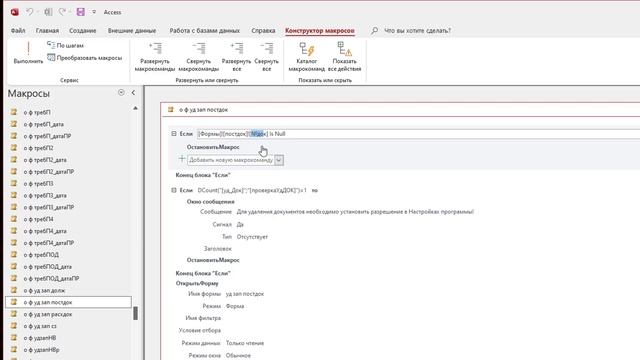Image resolution: width=640 pixels, height=360 pixels.
Task: Open the Справка tab
Action: (263, 31)
